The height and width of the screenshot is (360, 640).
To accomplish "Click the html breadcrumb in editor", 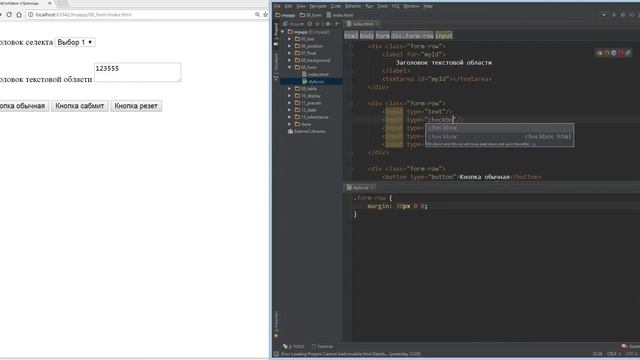I will click(x=351, y=36).
